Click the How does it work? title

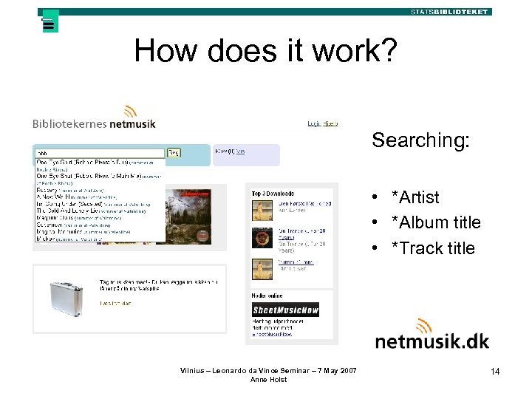click(266, 50)
